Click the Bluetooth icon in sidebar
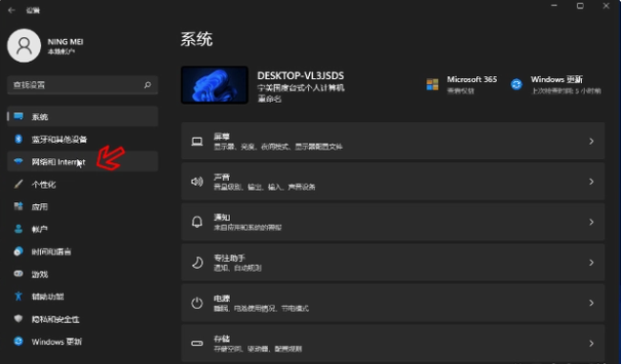Screen dimensions: 621x364 (x=18, y=139)
